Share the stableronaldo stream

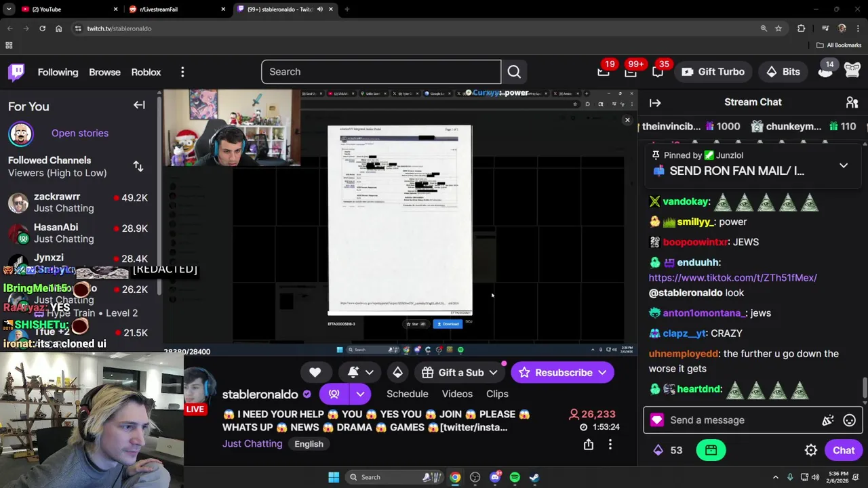pyautogui.click(x=589, y=445)
